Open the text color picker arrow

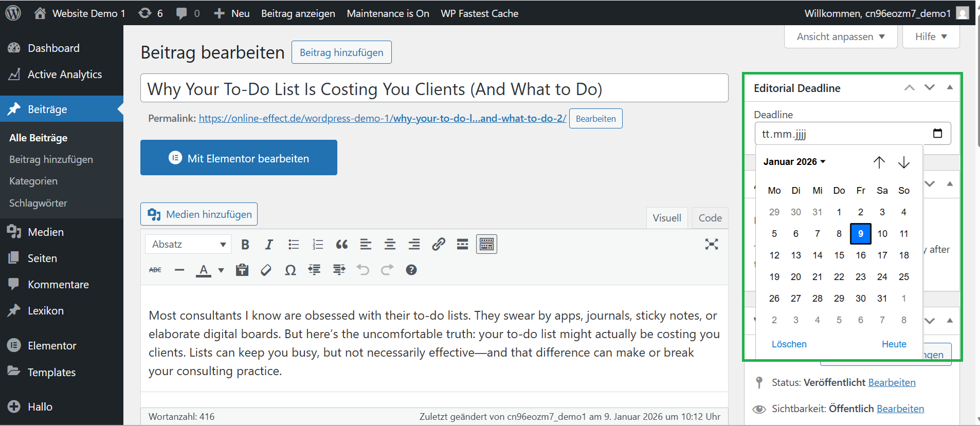221,270
